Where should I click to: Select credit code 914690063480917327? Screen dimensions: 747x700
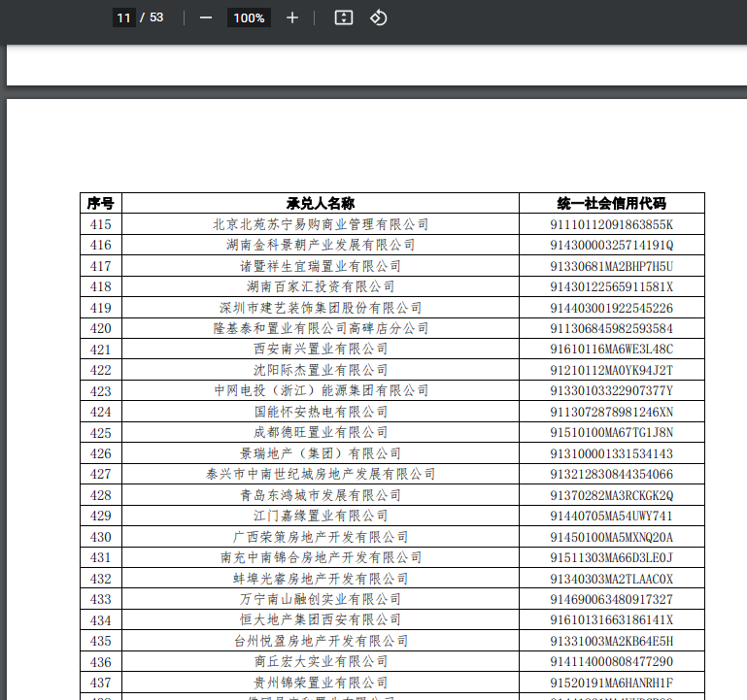pyautogui.click(x=612, y=599)
